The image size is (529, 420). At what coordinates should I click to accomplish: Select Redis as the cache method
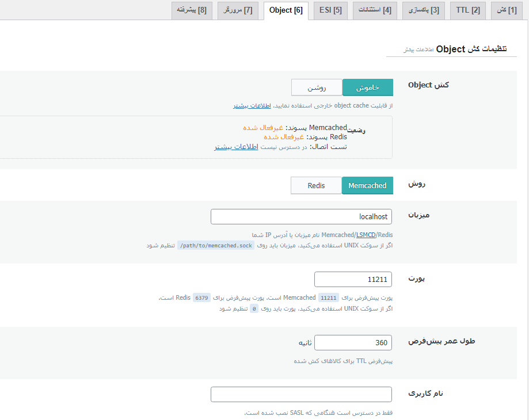point(316,185)
